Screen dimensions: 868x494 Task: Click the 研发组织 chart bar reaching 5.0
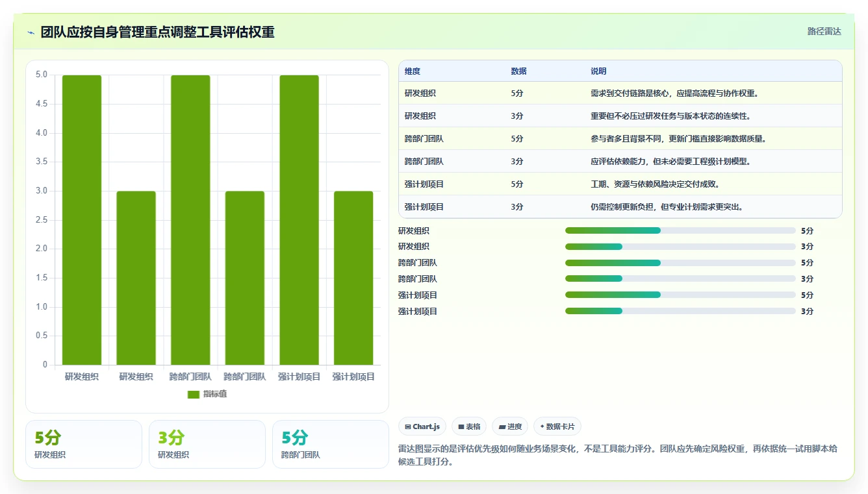coord(82,220)
